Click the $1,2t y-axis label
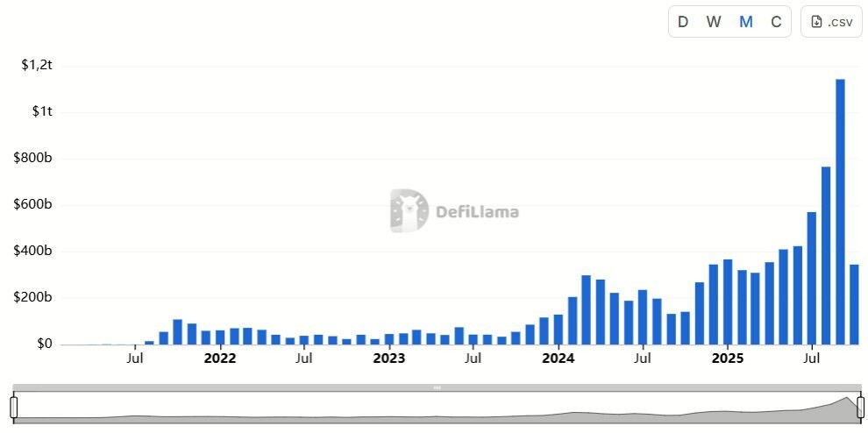This screenshot has height=433, width=868. (x=37, y=65)
